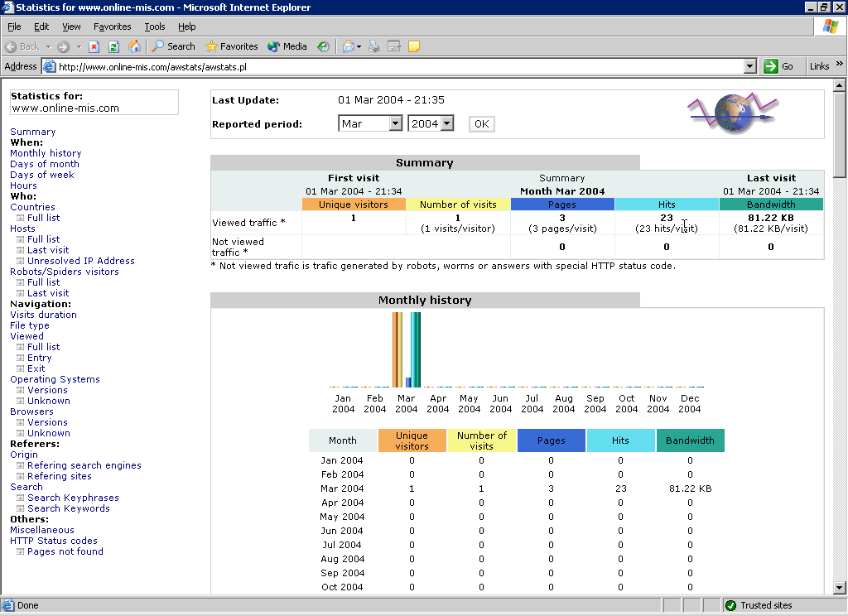Image resolution: width=848 pixels, height=616 pixels.
Task: Click the History toolbar icon
Action: pyautogui.click(x=323, y=46)
